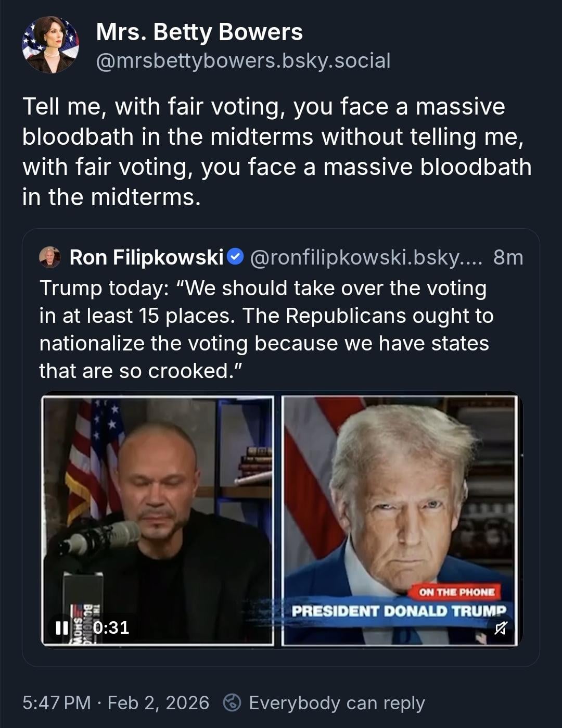Open the @mrsbettybowers.bsky.social handle link

tap(243, 61)
